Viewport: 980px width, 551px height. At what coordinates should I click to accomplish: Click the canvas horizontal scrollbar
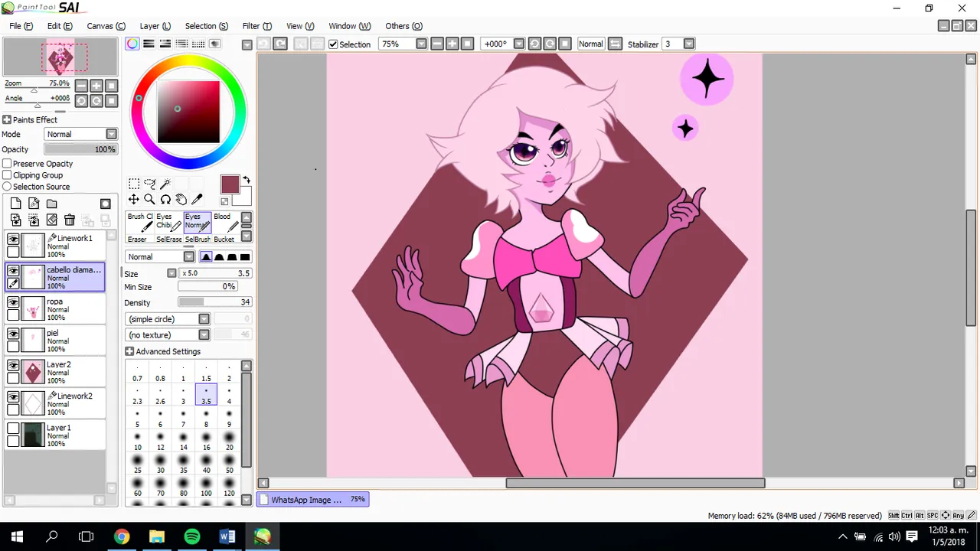635,483
